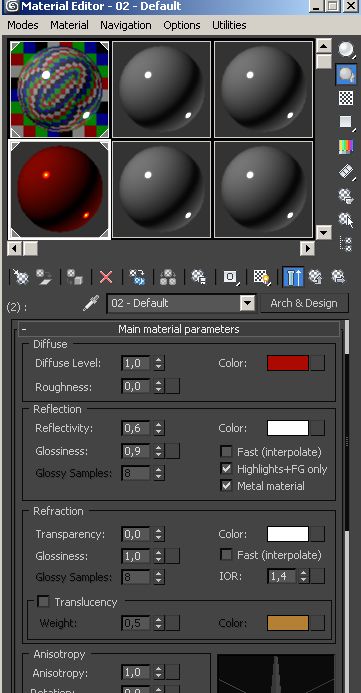The image size is (361, 693).
Task: Click the tan Translucency color swatch
Action: (288, 623)
